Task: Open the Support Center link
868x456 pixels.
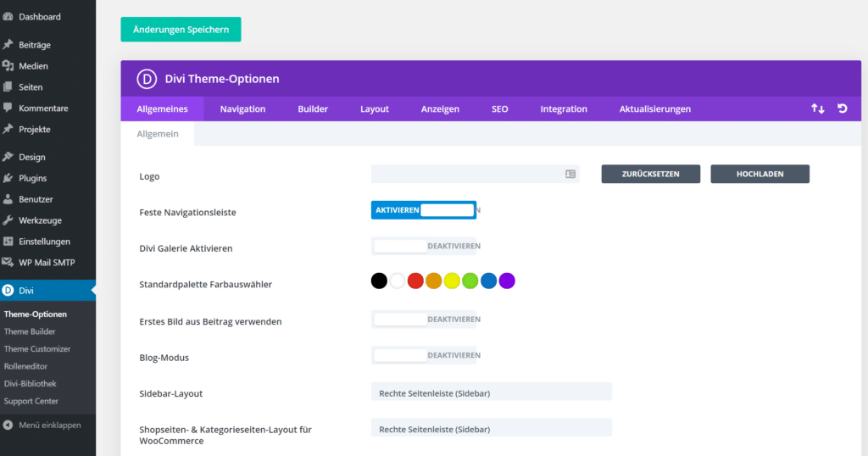Action: [31, 401]
